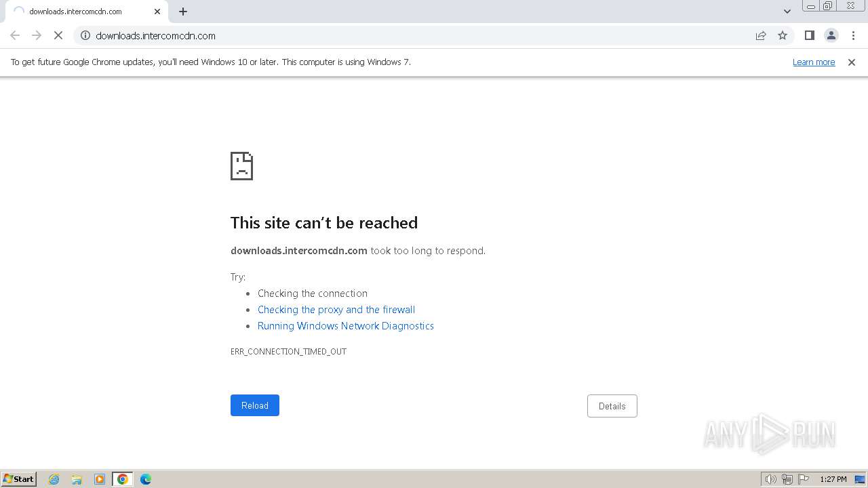Close the downloads.intercomcdn.com tab

pos(157,12)
